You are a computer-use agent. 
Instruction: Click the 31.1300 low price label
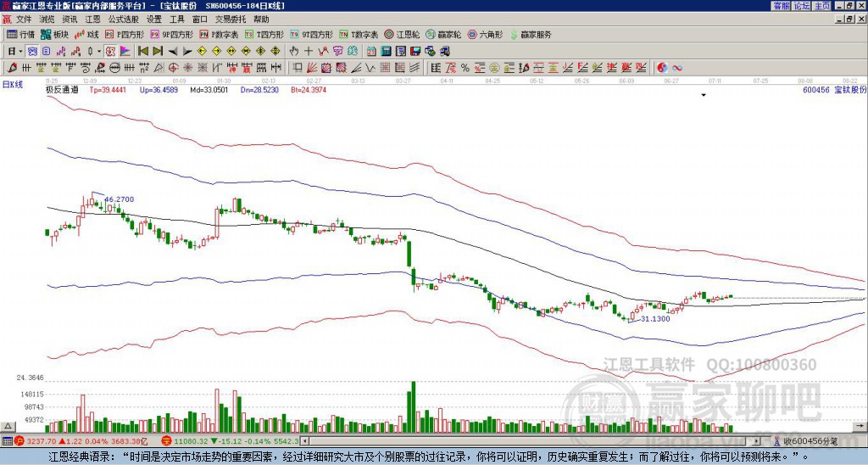pyautogui.click(x=655, y=319)
